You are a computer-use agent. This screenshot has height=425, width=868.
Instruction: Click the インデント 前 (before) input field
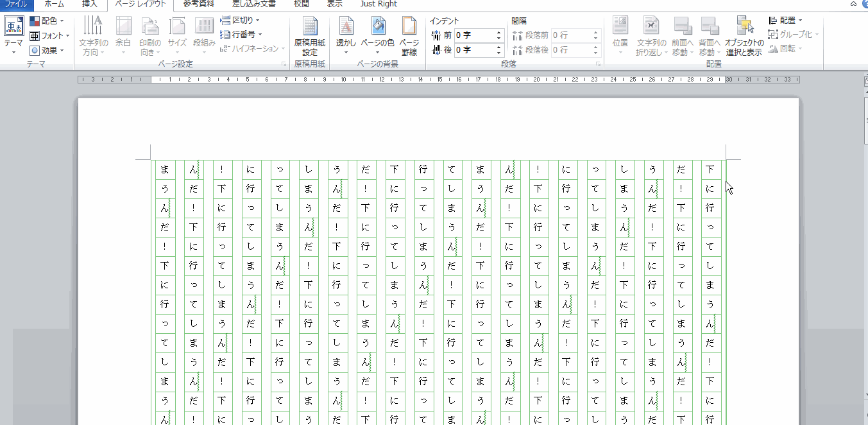tap(473, 35)
